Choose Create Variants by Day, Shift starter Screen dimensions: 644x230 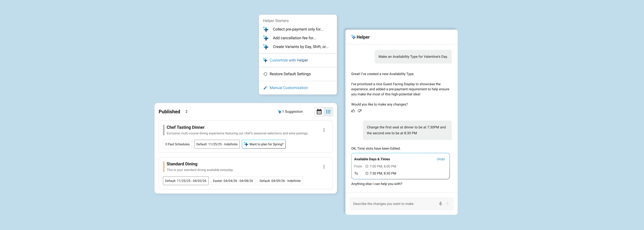tap(300, 47)
